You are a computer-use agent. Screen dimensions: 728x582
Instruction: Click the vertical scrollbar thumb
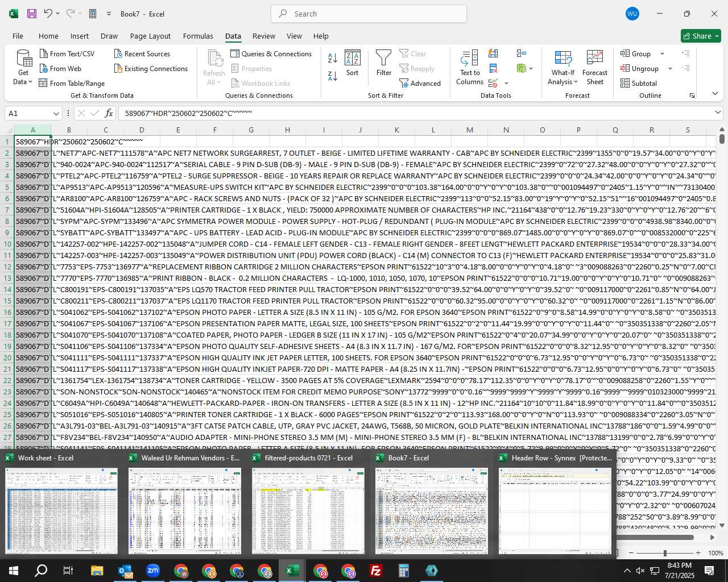coord(722,138)
